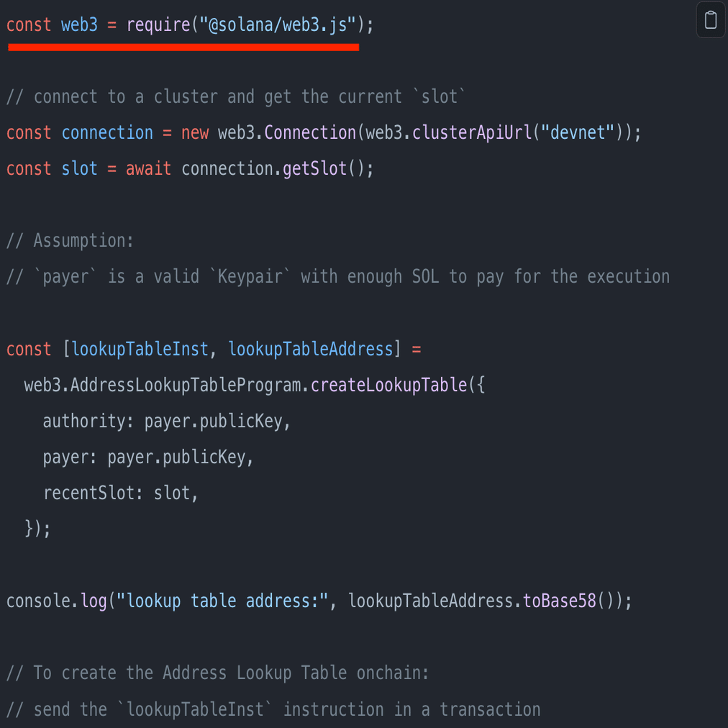Click the authority property line

pyautogui.click(x=165, y=422)
